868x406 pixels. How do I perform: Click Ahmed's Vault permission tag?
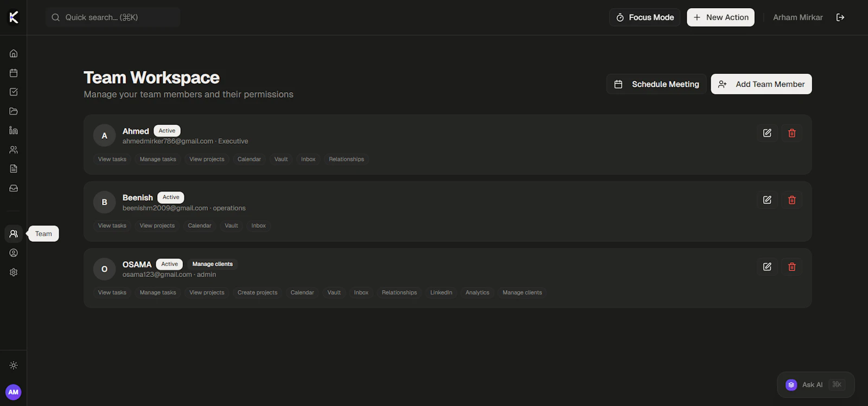[x=281, y=159]
